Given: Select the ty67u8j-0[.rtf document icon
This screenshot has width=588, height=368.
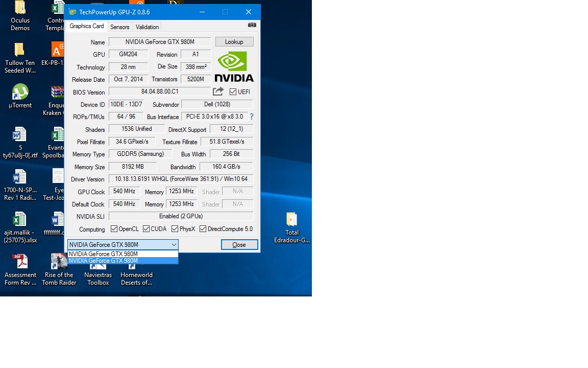Looking at the screenshot, I should [x=19, y=134].
